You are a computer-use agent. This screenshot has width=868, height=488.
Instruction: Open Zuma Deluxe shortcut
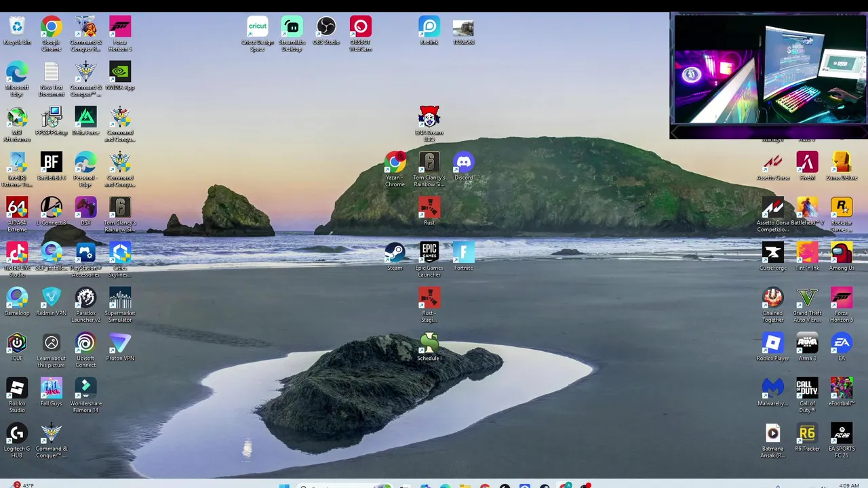tap(842, 166)
